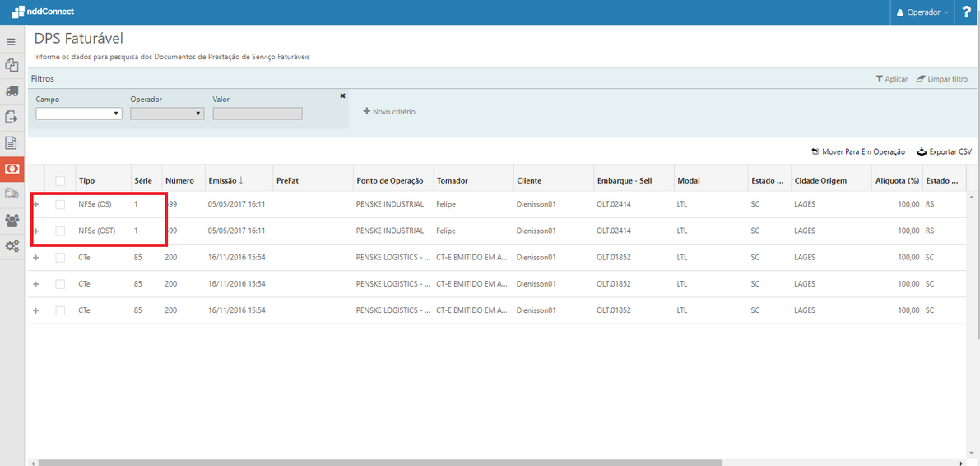Open the Campo dropdown filter

click(x=79, y=114)
